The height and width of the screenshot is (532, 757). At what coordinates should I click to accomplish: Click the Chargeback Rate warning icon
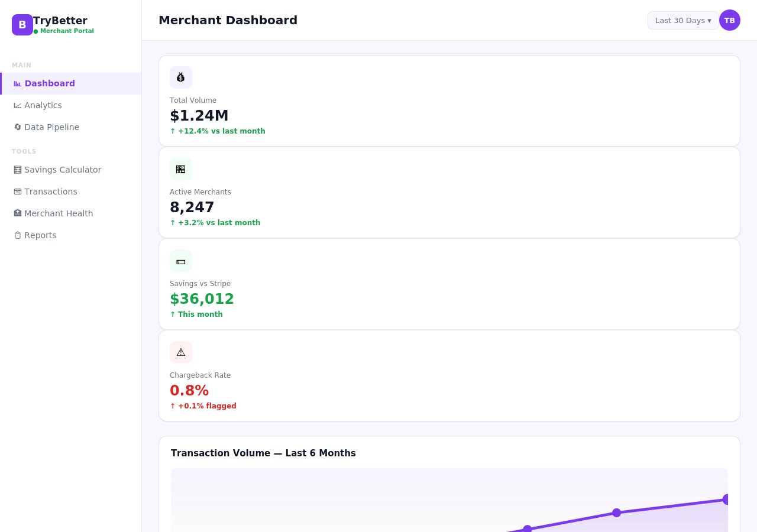coord(181,352)
